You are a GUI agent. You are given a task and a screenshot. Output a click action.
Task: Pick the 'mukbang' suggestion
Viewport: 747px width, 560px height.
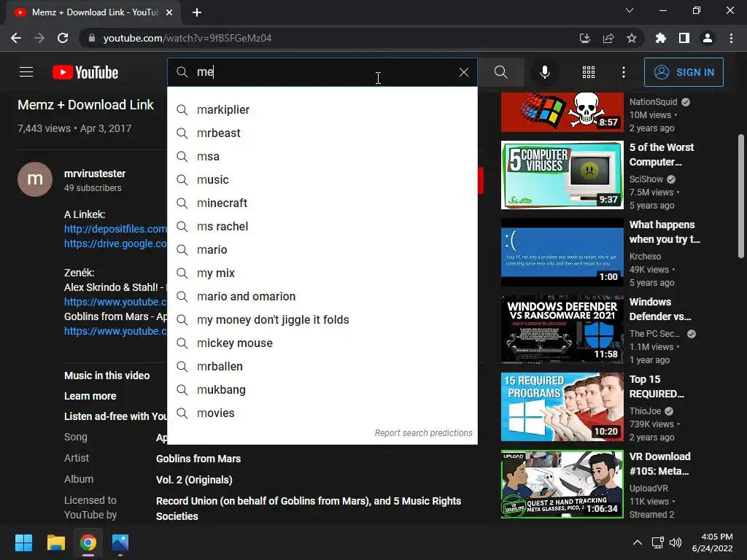coord(322,390)
